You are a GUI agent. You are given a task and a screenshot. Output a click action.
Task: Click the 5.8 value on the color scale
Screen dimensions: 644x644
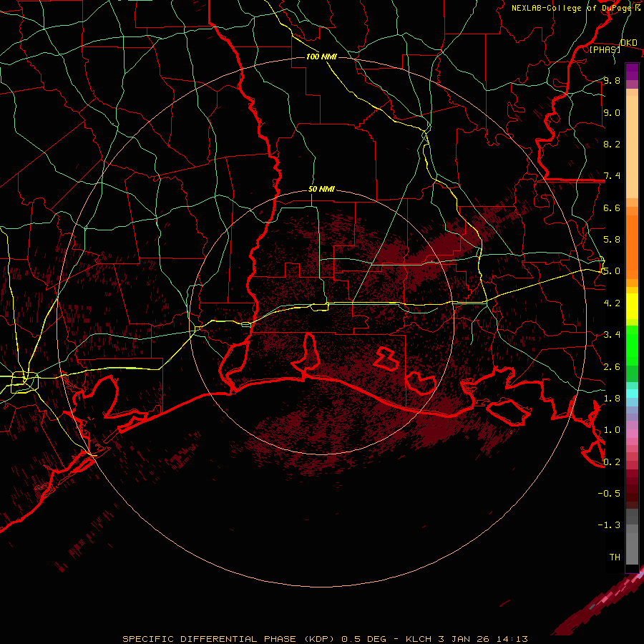(612, 240)
